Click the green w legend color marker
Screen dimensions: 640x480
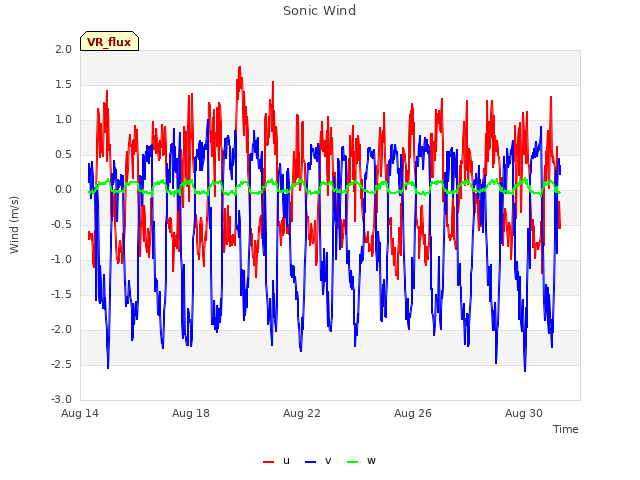(x=352, y=462)
